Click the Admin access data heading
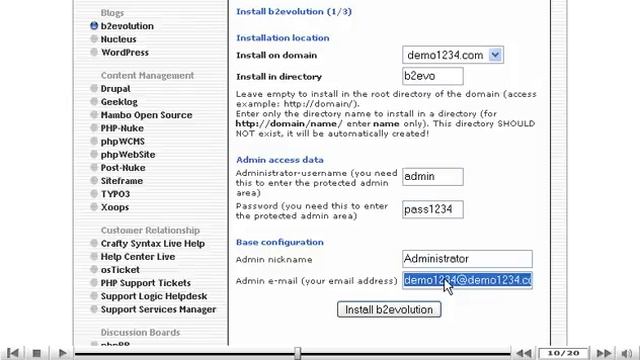Viewport: 640px width, 360px height. [x=280, y=160]
